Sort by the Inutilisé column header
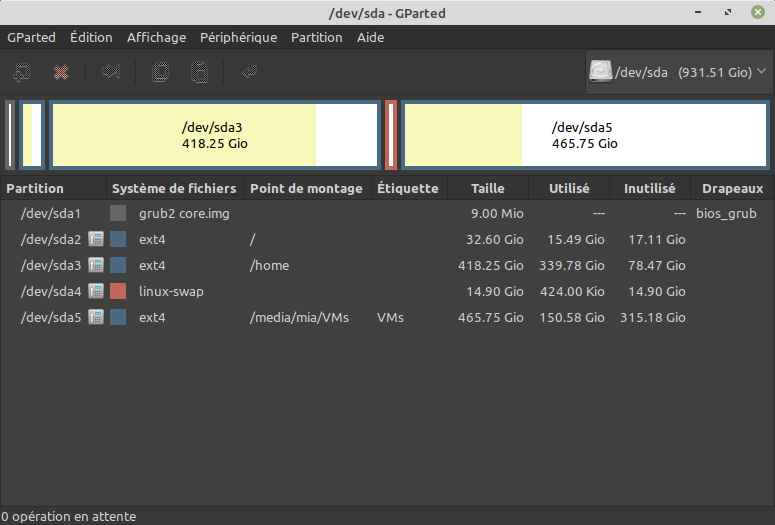The height and width of the screenshot is (525, 775). click(x=650, y=188)
